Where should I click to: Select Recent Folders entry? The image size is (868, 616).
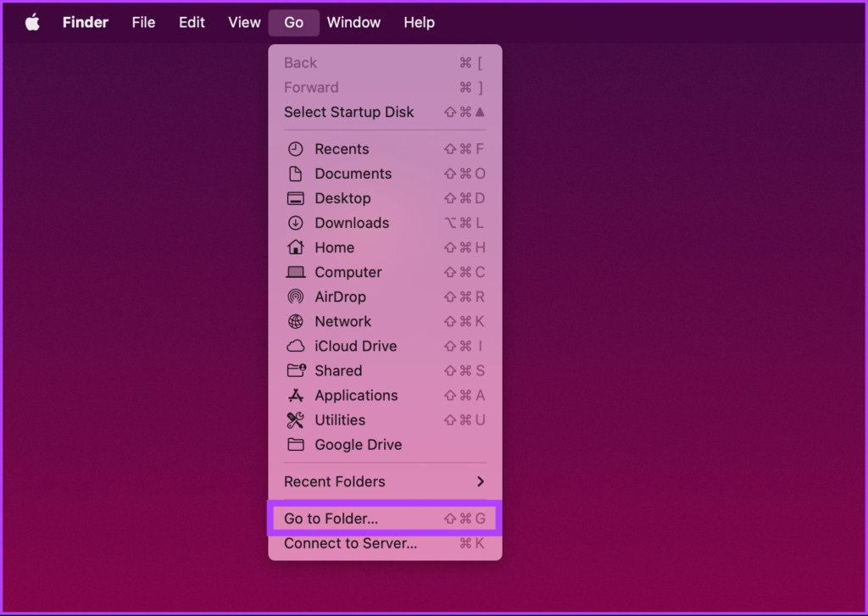[386, 481]
